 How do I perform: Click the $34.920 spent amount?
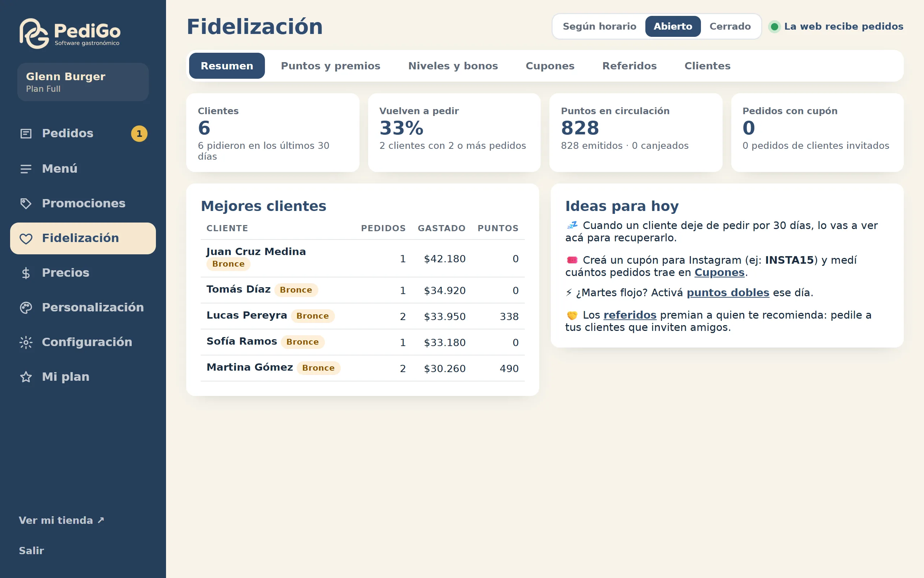(x=444, y=290)
